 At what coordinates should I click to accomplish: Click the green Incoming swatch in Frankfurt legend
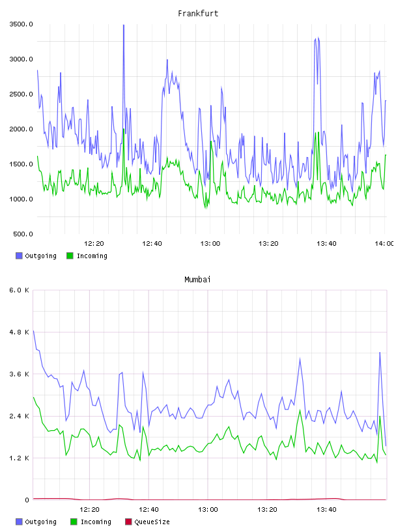point(70,256)
